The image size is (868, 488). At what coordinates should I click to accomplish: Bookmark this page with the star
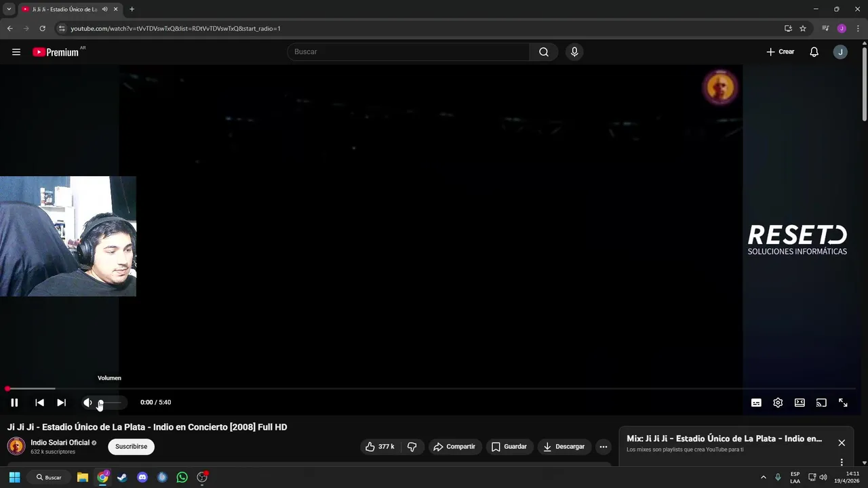coord(803,28)
